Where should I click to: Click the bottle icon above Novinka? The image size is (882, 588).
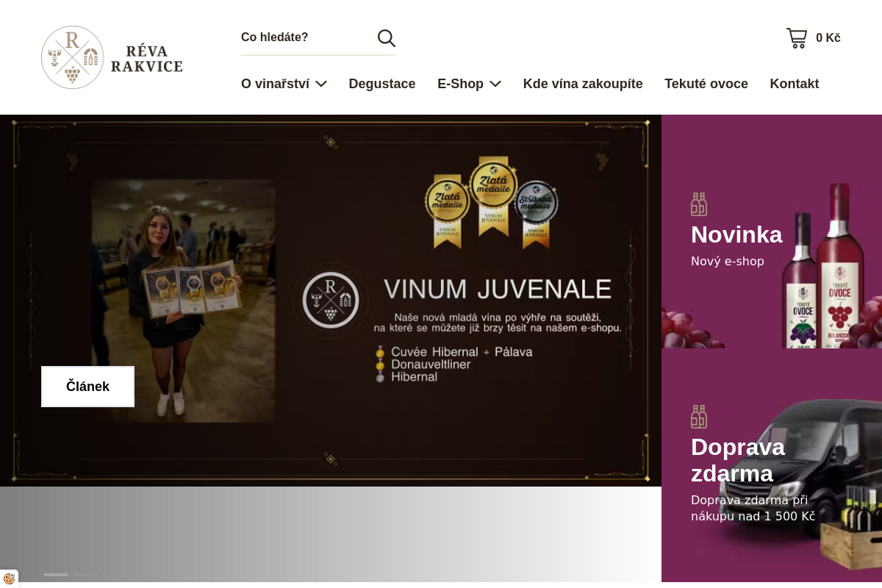point(699,204)
